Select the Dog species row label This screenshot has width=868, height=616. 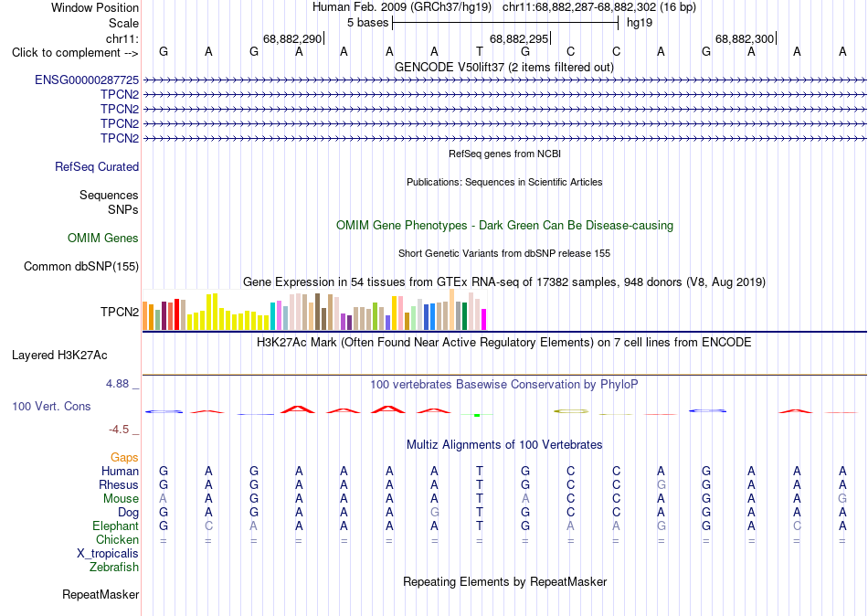pyautogui.click(x=129, y=513)
